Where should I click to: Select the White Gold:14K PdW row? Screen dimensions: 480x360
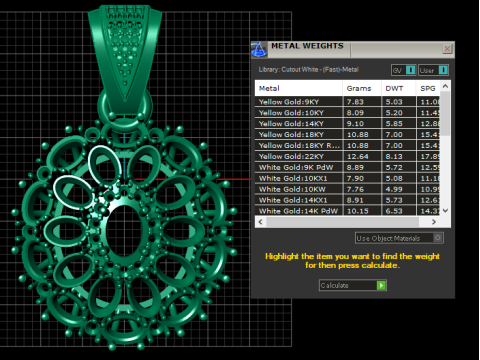(347, 211)
